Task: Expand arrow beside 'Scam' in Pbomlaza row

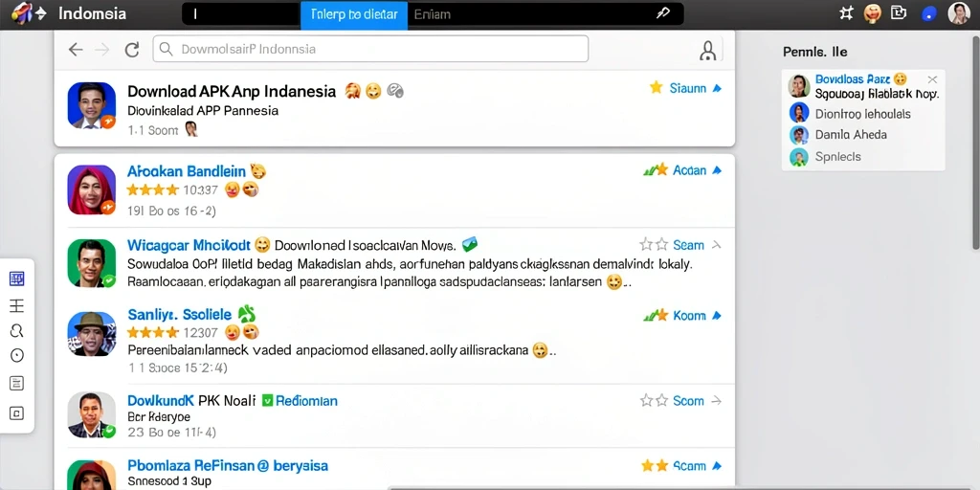Action: pos(717,466)
